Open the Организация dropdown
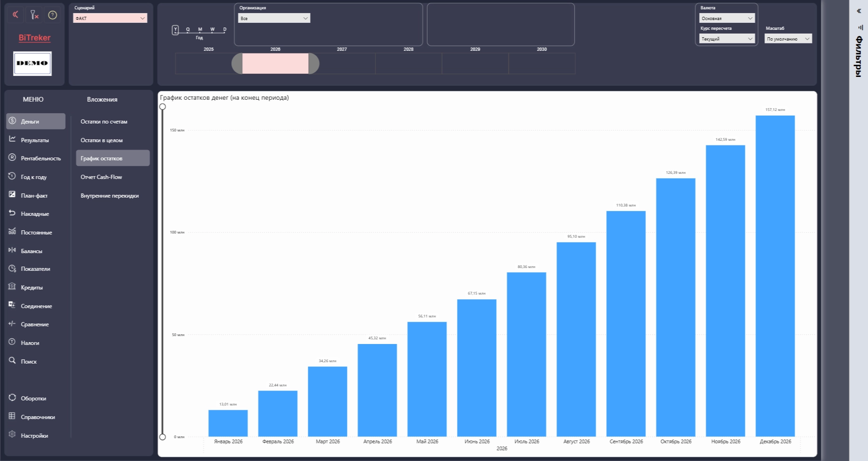 274,18
